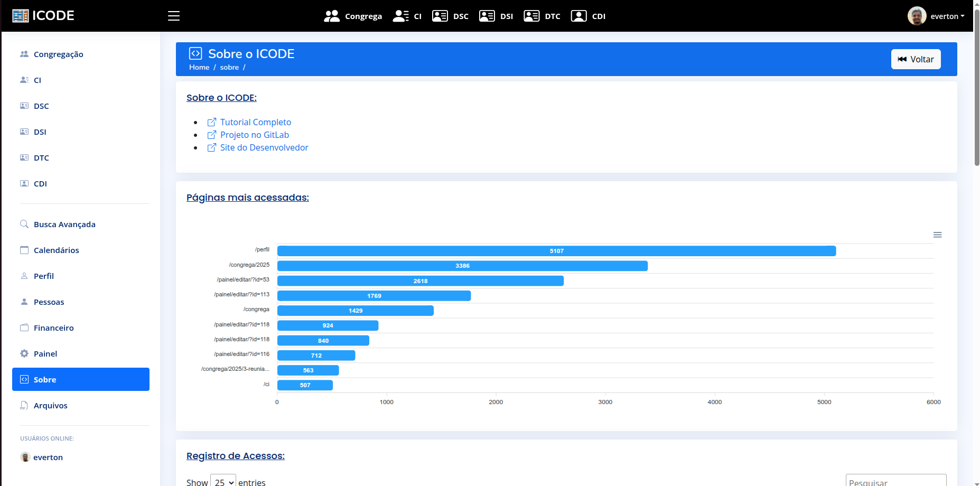Expand the everton user dropdown
980x486 pixels.
point(936,16)
